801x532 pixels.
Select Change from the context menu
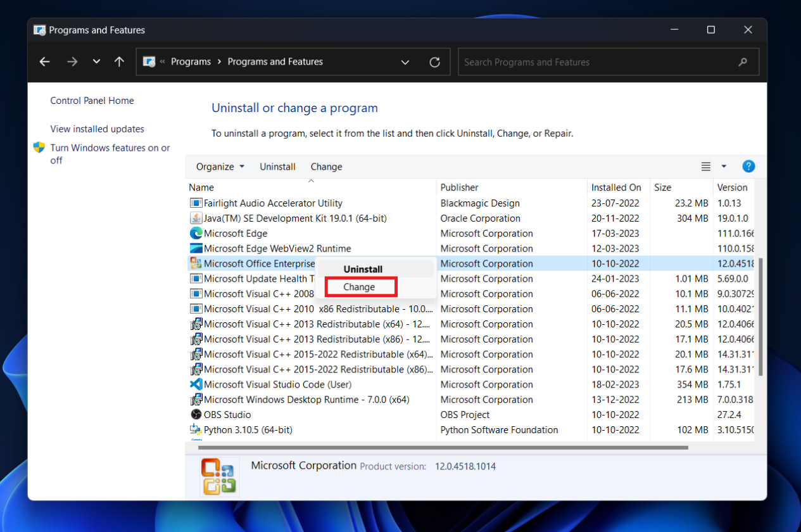coord(360,286)
